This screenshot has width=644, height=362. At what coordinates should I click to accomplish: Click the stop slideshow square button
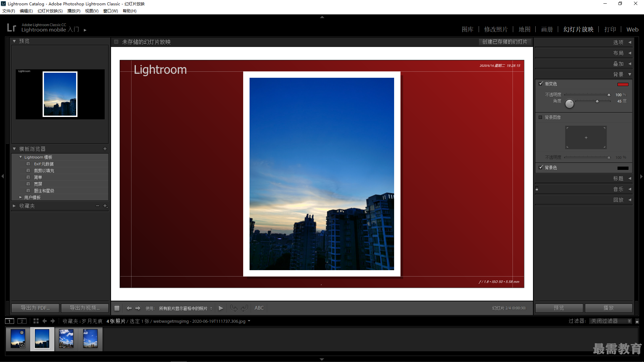pos(117,308)
